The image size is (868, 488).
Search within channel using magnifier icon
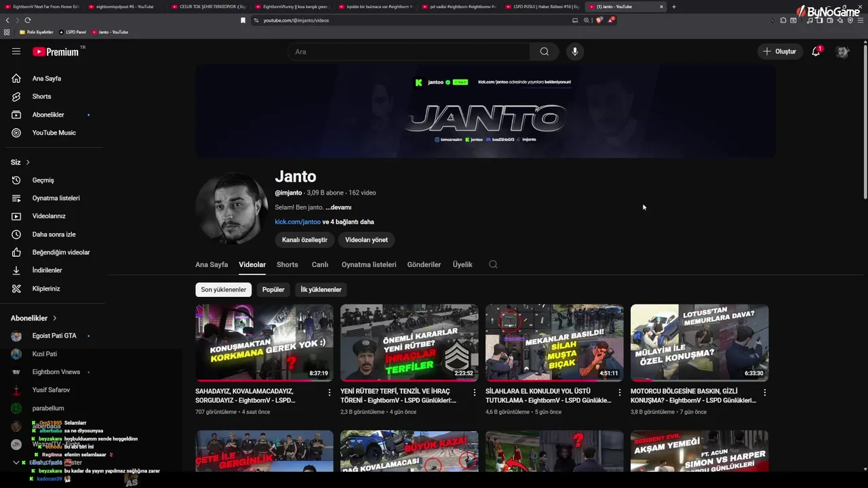coord(493,264)
